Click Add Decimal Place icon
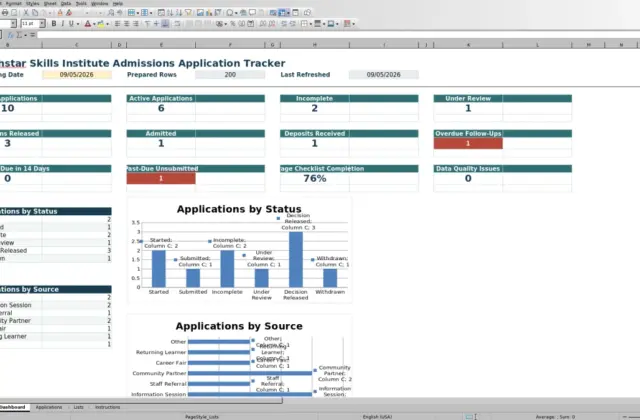The width and height of the screenshot is (640, 420). pos(262,24)
